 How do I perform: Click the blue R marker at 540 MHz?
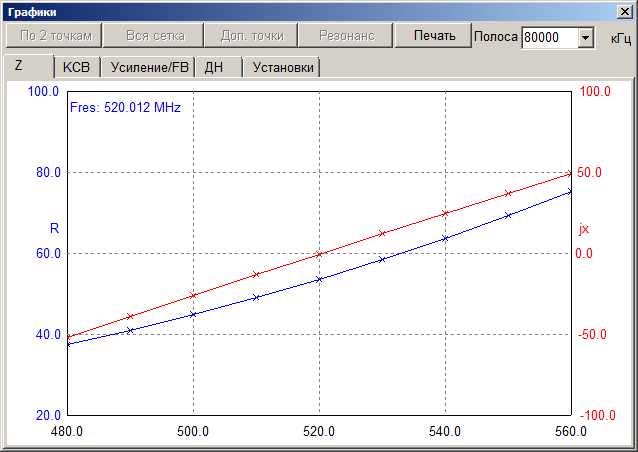(445, 238)
